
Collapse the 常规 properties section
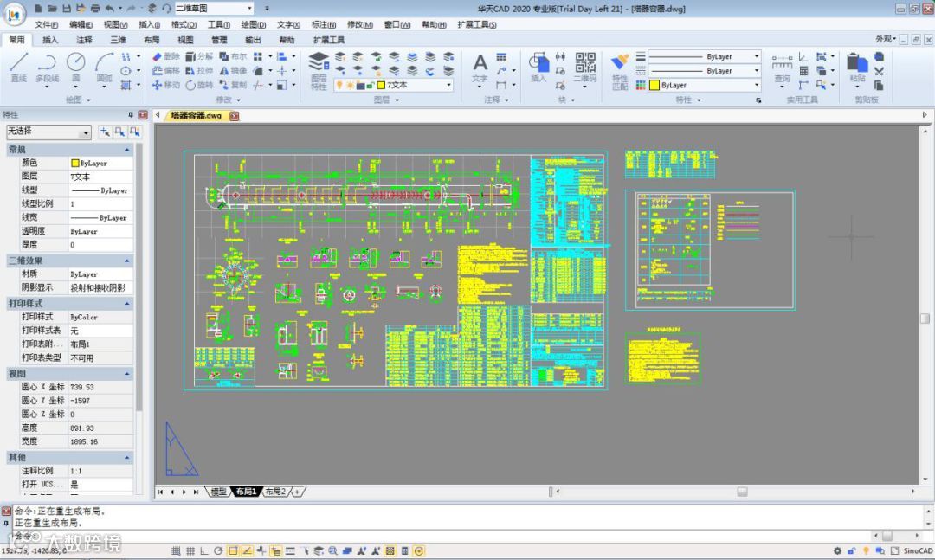coord(126,149)
